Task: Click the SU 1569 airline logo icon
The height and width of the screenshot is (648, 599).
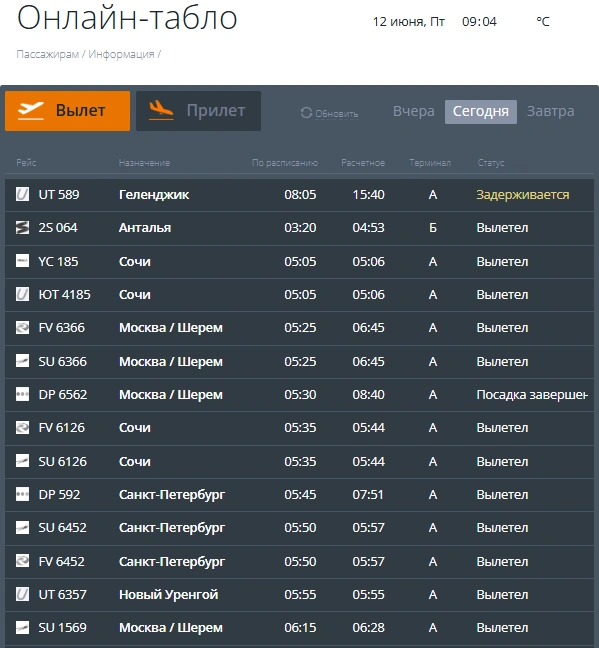Action: pyautogui.click(x=22, y=627)
